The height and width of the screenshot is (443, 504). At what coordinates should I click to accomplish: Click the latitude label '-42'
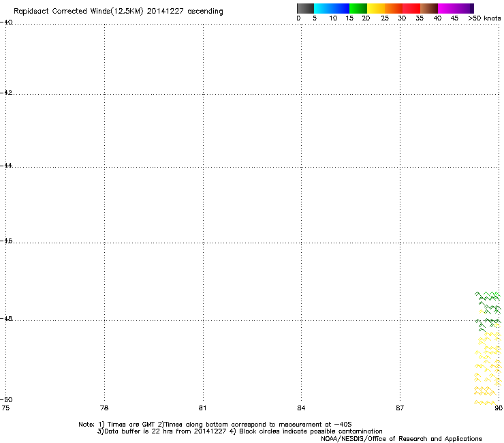pyautogui.click(x=6, y=92)
